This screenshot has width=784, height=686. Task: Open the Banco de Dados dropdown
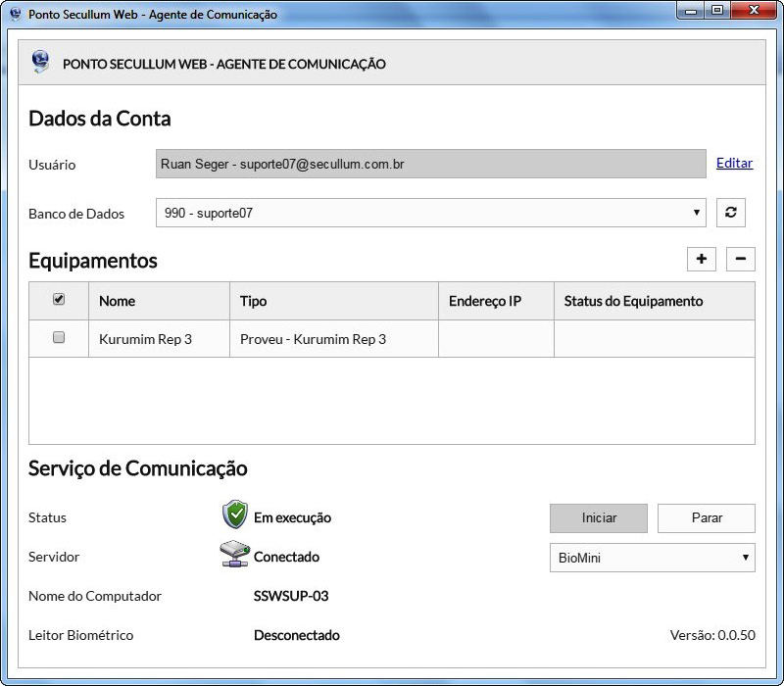pyautogui.click(x=431, y=213)
